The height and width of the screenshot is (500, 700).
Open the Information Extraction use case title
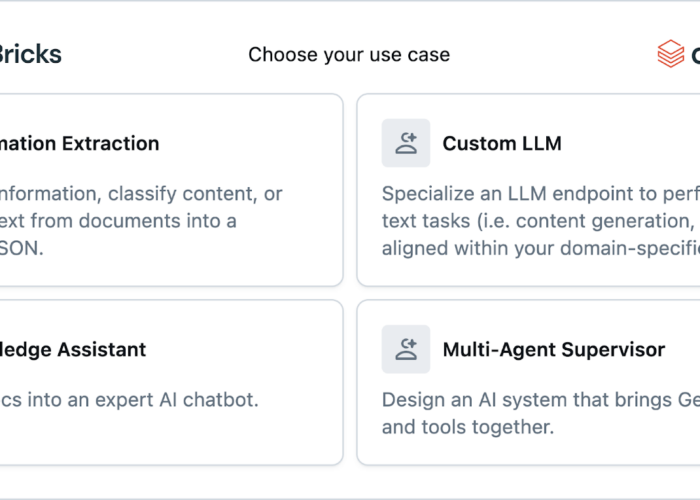[x=79, y=143]
